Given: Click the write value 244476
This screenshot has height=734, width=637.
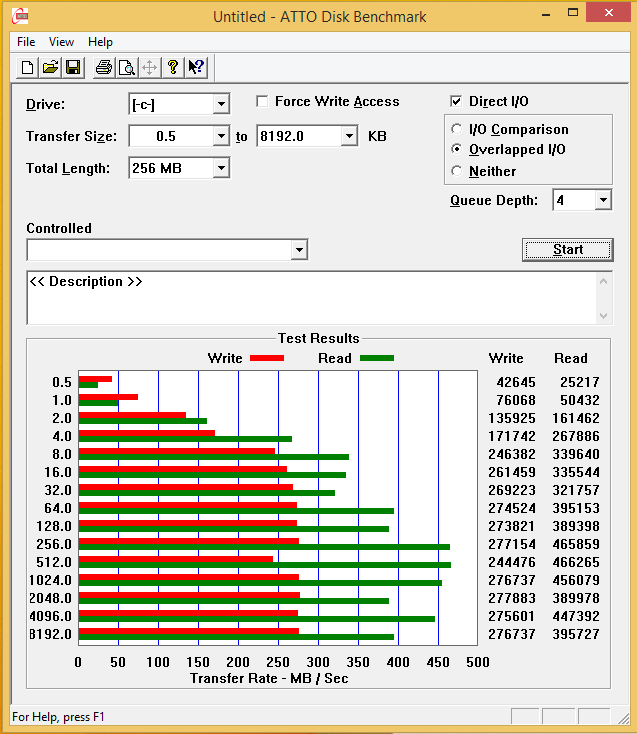Looking at the screenshot, I should pos(512,562).
